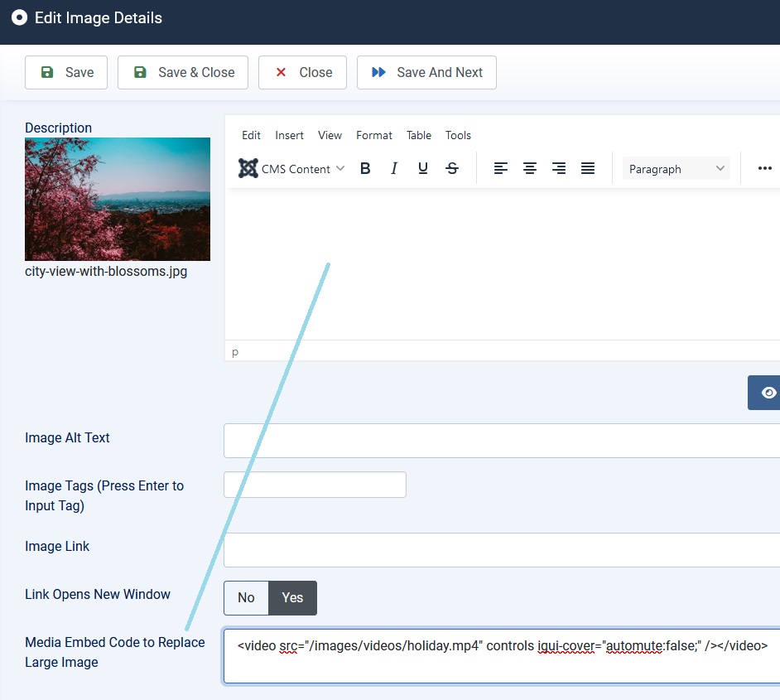The height and width of the screenshot is (700, 780).
Task: Toggle strikethrough formatting
Action: click(451, 169)
